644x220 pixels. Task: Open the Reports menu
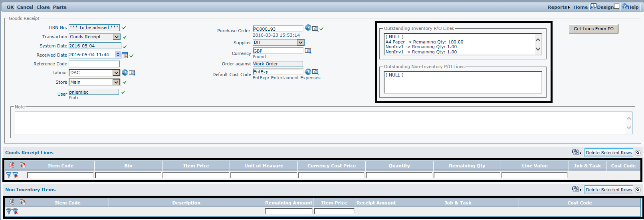558,7
